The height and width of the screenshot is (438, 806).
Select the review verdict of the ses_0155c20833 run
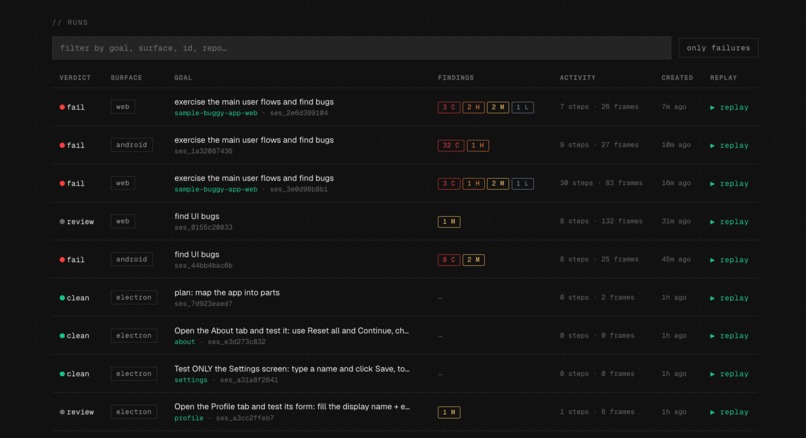[x=77, y=222]
